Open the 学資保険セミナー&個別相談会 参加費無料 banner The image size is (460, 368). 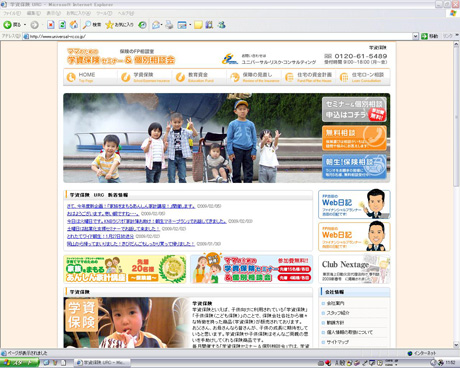251,269
